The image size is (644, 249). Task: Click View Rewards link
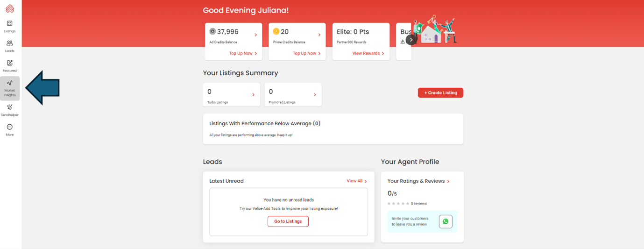[368, 53]
